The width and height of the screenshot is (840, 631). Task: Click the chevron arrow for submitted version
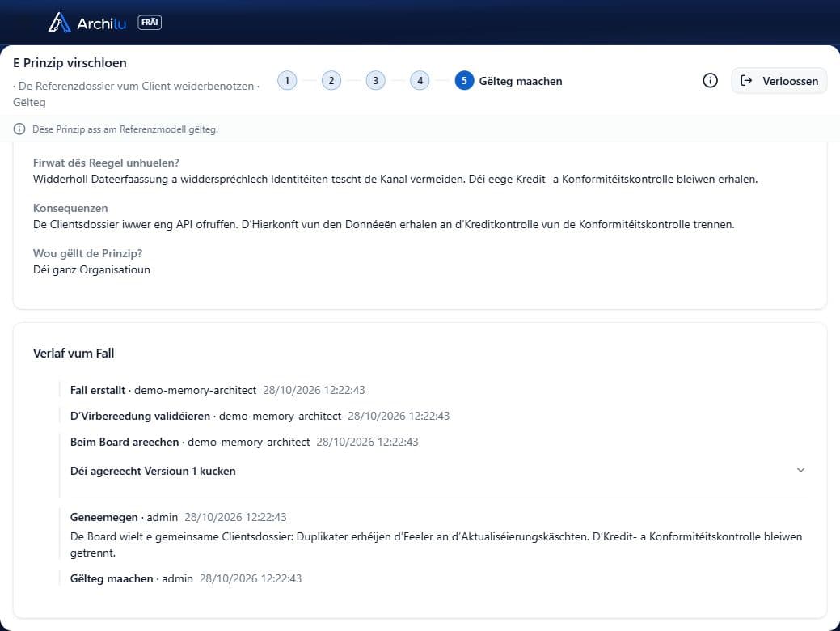pyautogui.click(x=800, y=470)
